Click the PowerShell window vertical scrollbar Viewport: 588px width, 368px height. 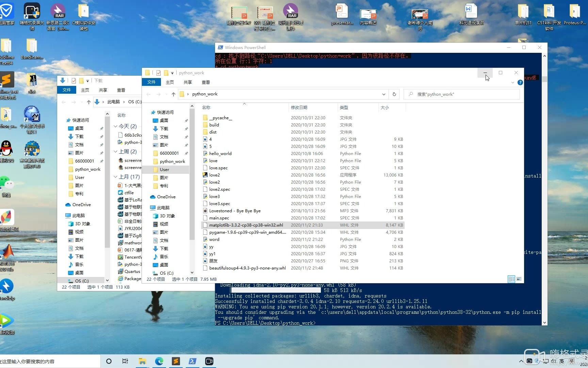click(x=544, y=79)
